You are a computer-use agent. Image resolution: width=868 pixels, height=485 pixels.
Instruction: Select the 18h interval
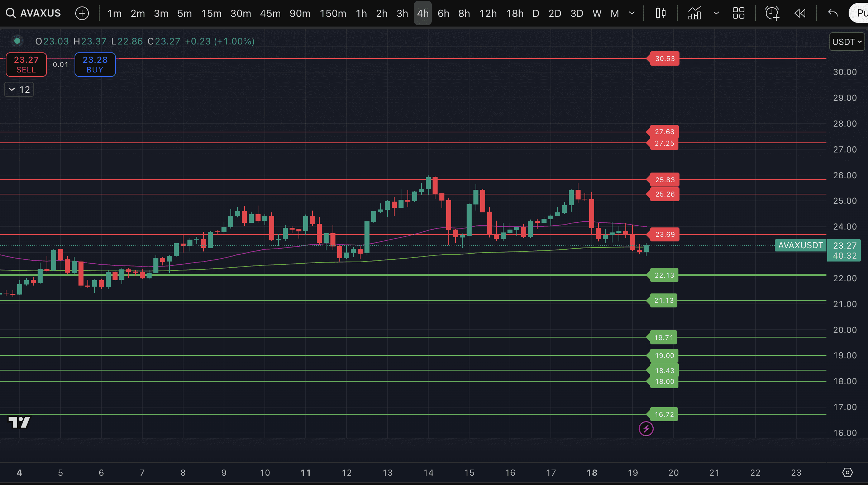click(x=515, y=13)
